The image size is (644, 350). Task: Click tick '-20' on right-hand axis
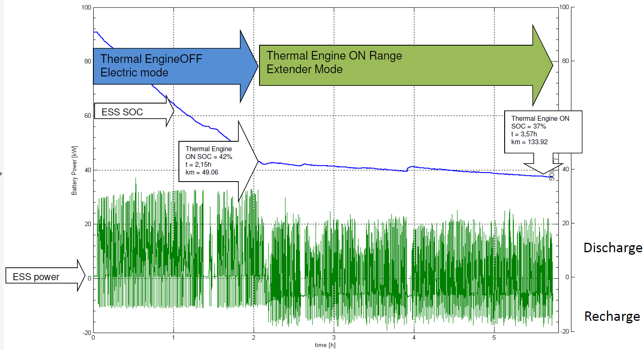pyautogui.click(x=565, y=332)
